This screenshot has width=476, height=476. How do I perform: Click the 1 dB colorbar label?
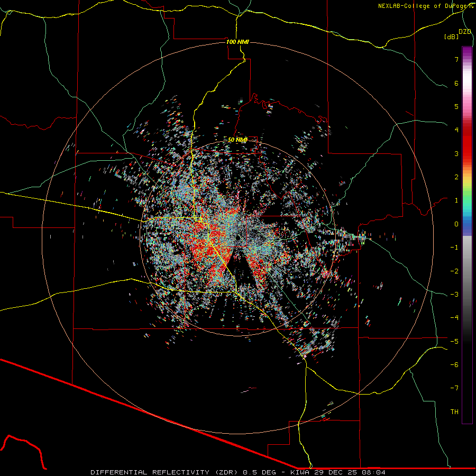(456, 200)
